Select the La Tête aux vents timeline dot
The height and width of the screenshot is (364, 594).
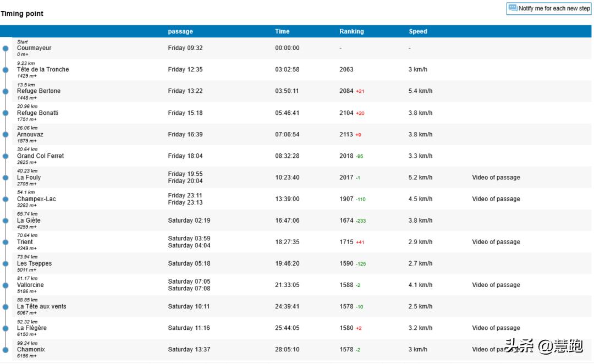[5, 306]
